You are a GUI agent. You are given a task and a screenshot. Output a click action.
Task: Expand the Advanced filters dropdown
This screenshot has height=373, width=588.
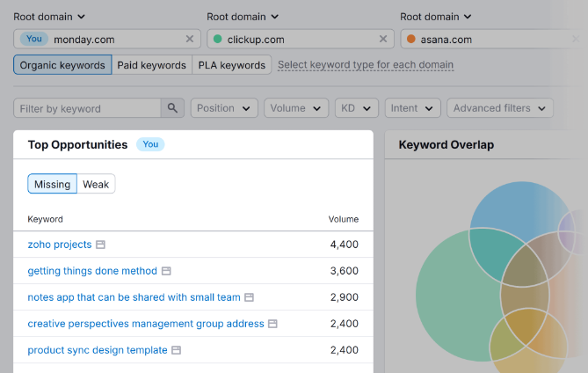[x=499, y=108]
